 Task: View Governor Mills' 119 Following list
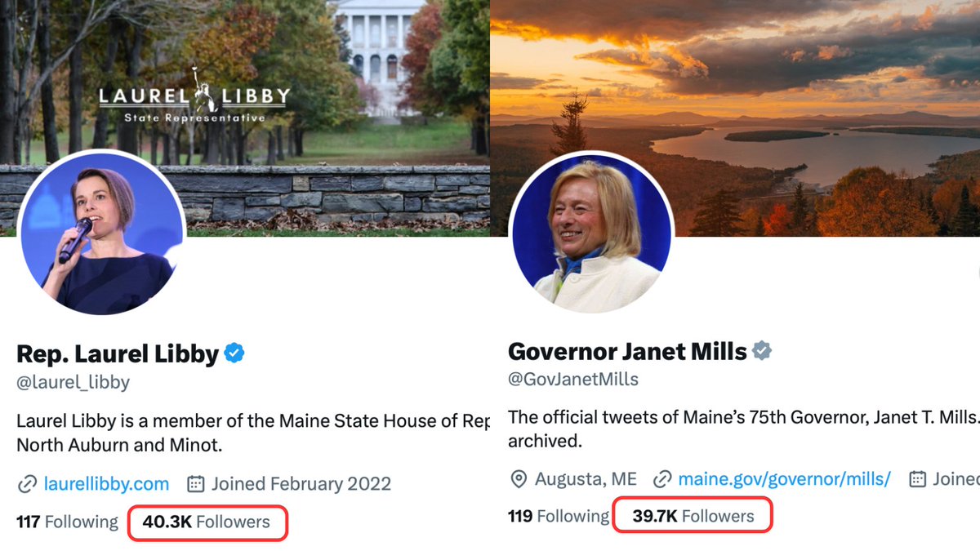[559, 517]
